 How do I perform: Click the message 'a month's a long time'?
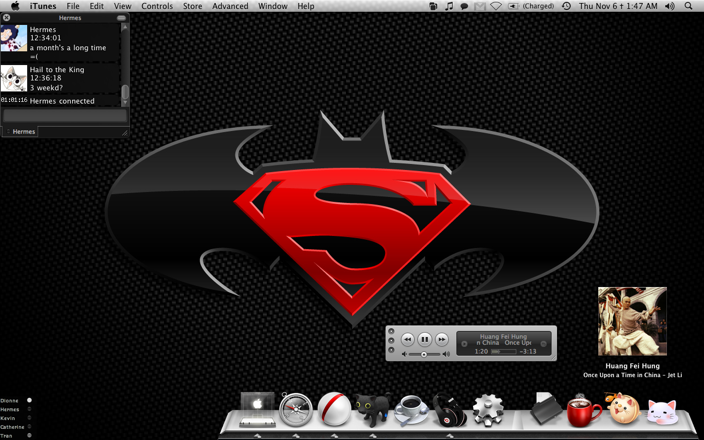pos(68,48)
